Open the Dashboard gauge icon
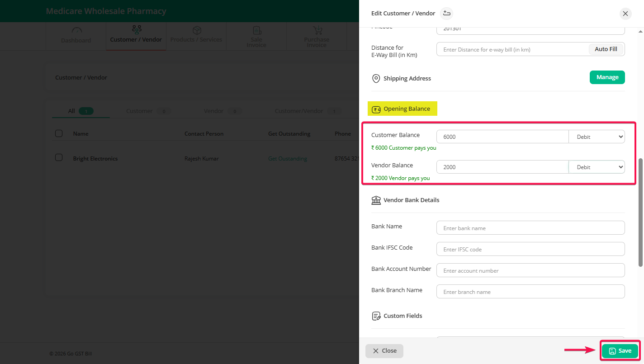This screenshot has height=364, width=644. click(x=76, y=31)
